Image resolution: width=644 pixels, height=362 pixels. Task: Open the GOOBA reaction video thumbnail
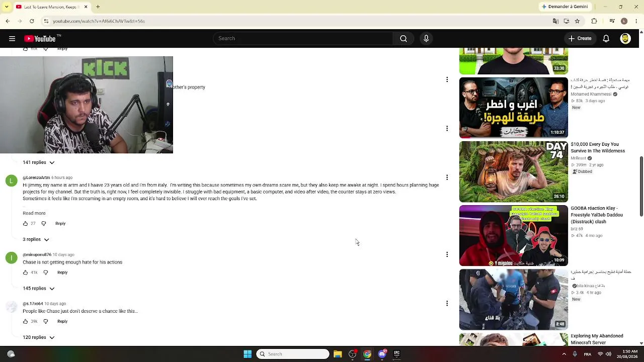coord(514,235)
